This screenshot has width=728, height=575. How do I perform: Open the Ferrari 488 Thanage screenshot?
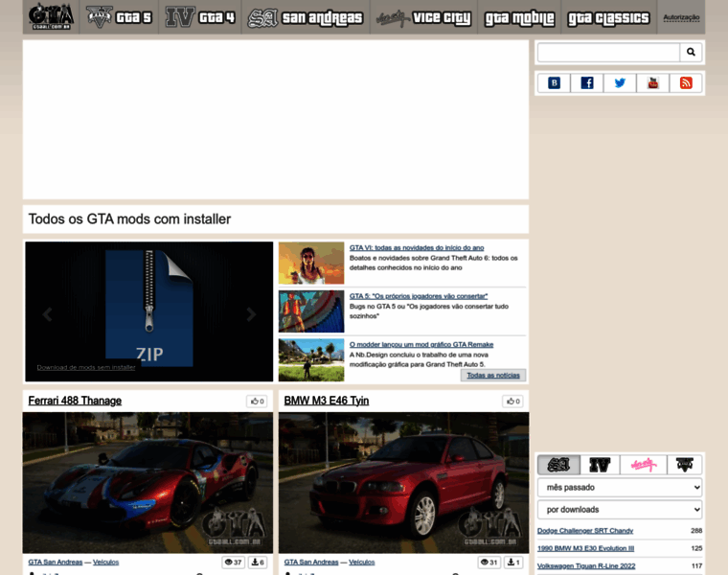(148, 483)
